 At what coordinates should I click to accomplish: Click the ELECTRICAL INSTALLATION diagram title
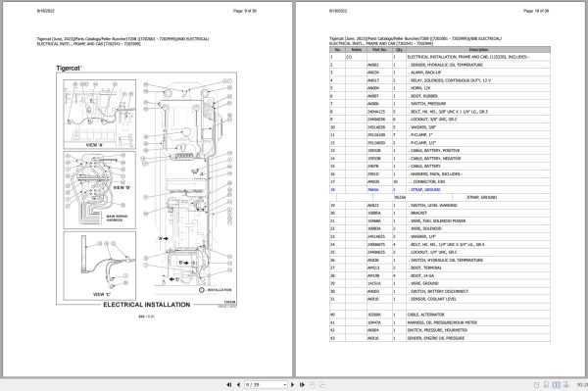[147, 305]
